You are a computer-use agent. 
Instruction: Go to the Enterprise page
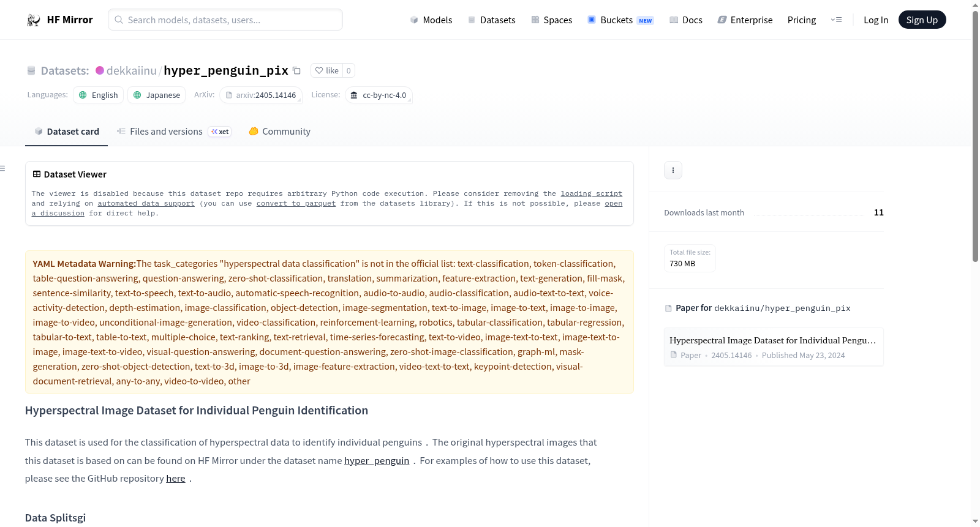(x=745, y=20)
